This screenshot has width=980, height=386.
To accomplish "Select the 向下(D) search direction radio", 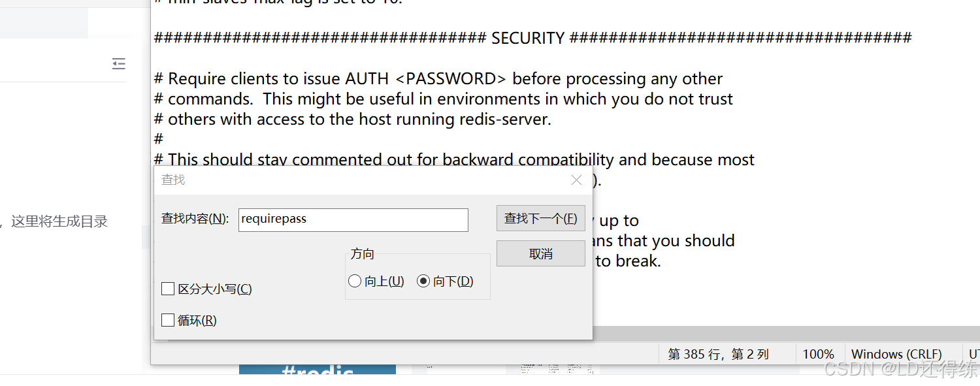I will (x=423, y=281).
